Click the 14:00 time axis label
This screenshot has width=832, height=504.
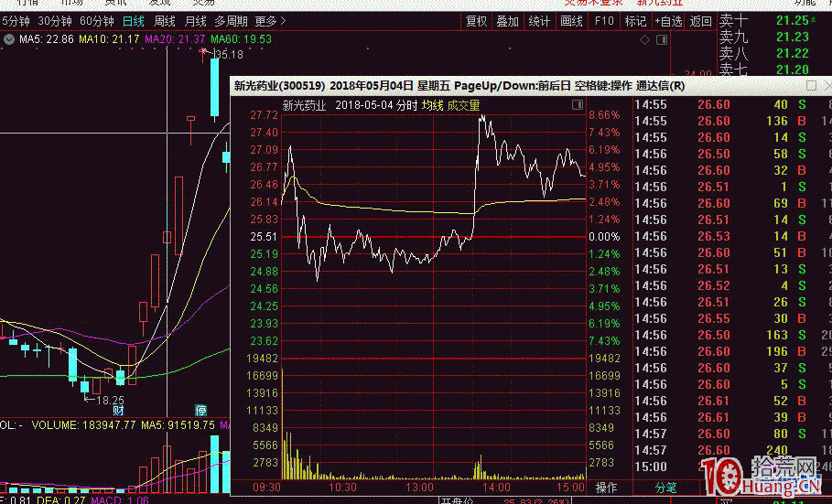[x=496, y=488]
